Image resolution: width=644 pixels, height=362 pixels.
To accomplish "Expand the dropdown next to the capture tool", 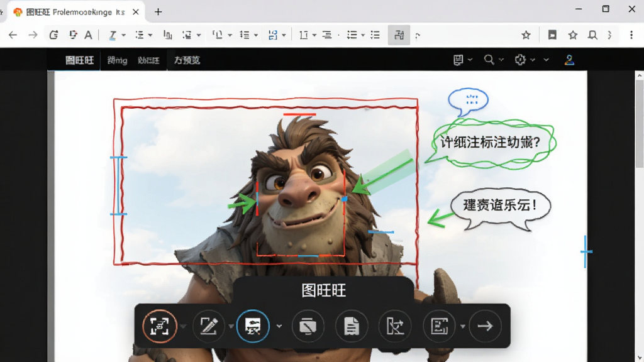I will click(183, 327).
